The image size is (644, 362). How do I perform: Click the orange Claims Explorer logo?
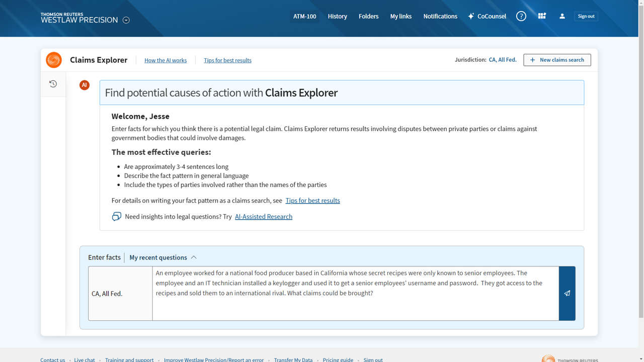tap(54, 60)
